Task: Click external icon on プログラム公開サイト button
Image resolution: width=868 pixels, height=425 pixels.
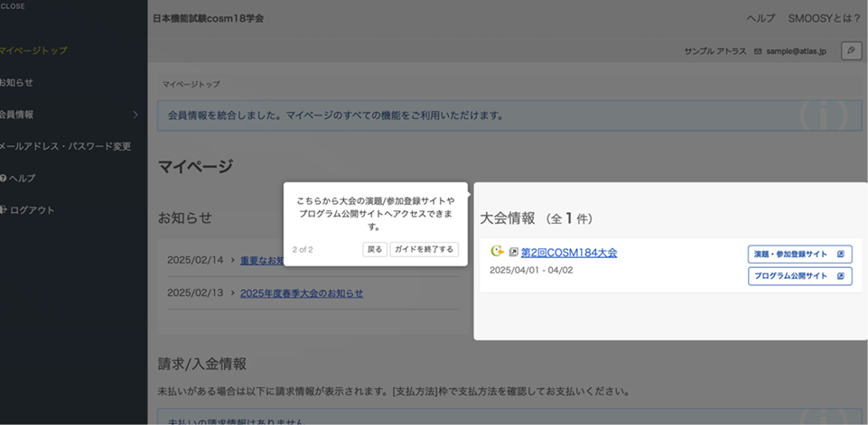Action: [x=841, y=275]
